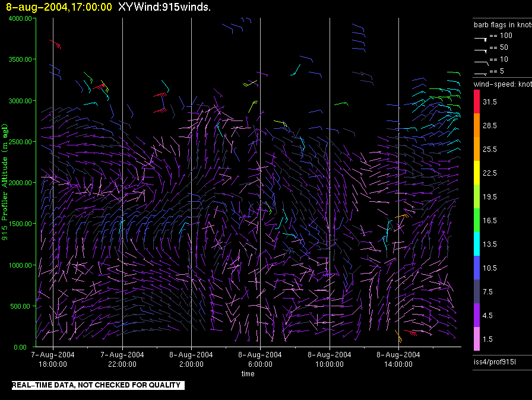Click the 500.00 altitude tick label

[20, 306]
